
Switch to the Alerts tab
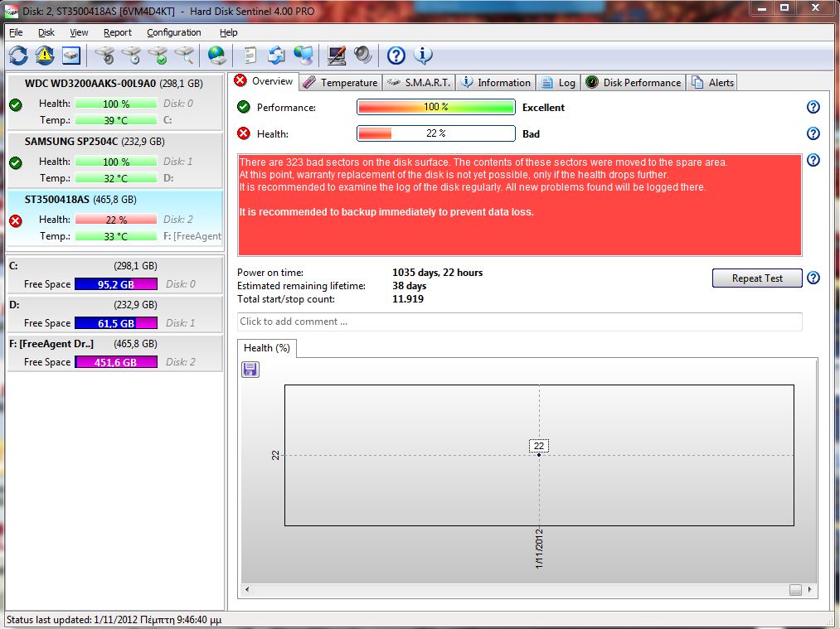pos(712,82)
